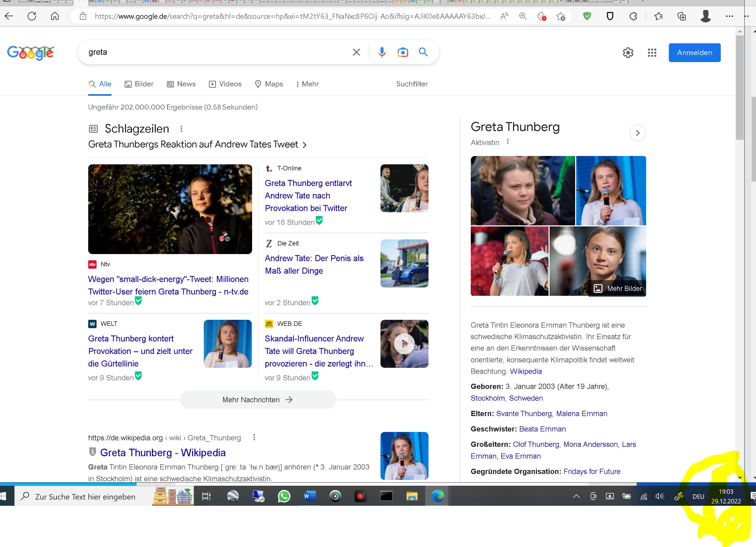Follow the Fridays for Future link

592,471
